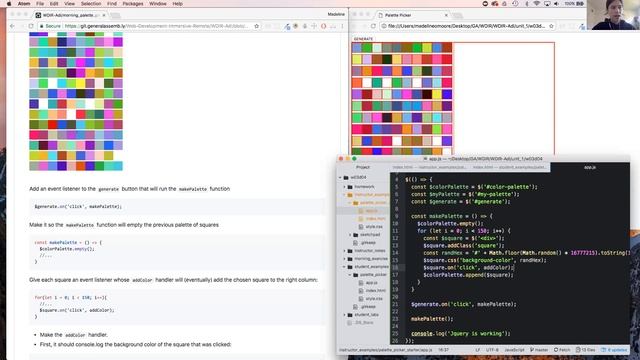Collapse palette_picker folder under instructor_examples
The height and width of the screenshot is (360, 640).
(x=350, y=202)
